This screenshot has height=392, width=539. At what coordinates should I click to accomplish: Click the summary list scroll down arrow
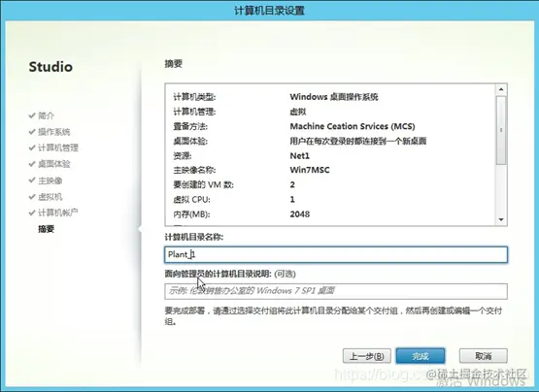point(501,219)
